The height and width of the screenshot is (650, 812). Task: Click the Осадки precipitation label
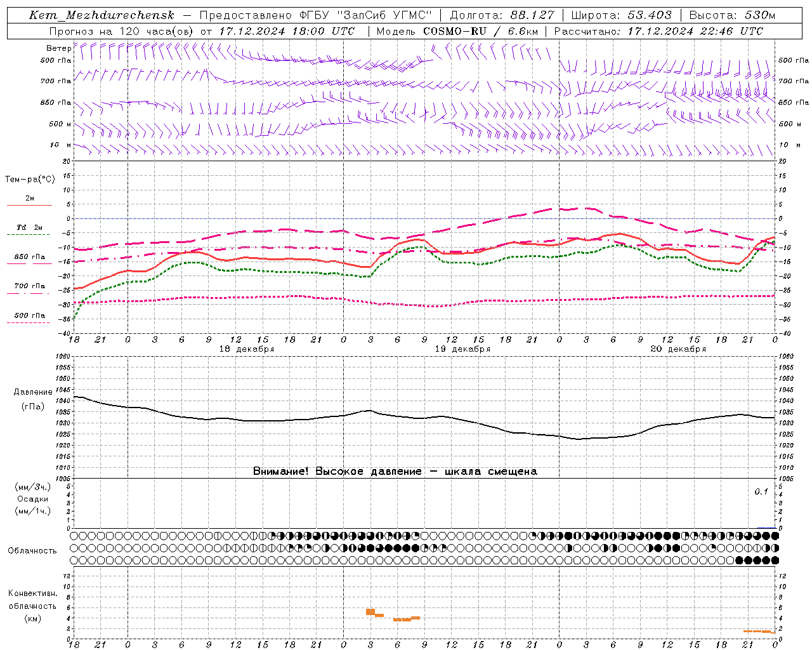click(x=32, y=499)
